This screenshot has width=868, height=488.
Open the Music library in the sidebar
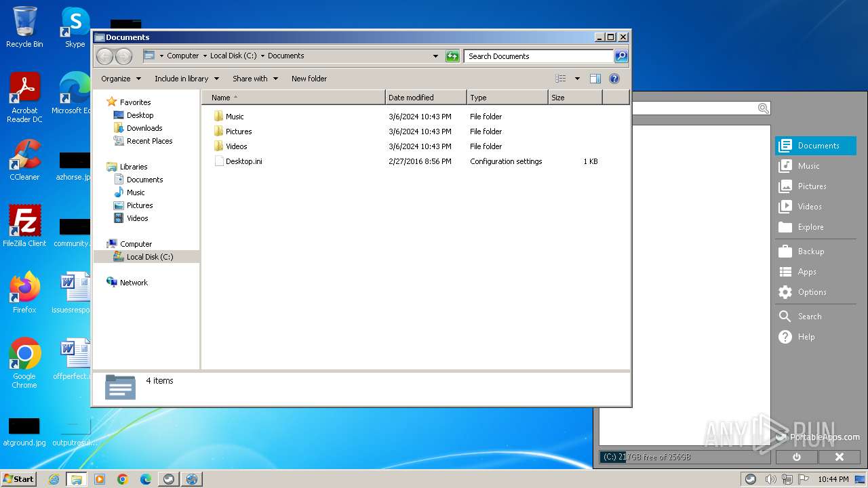136,192
